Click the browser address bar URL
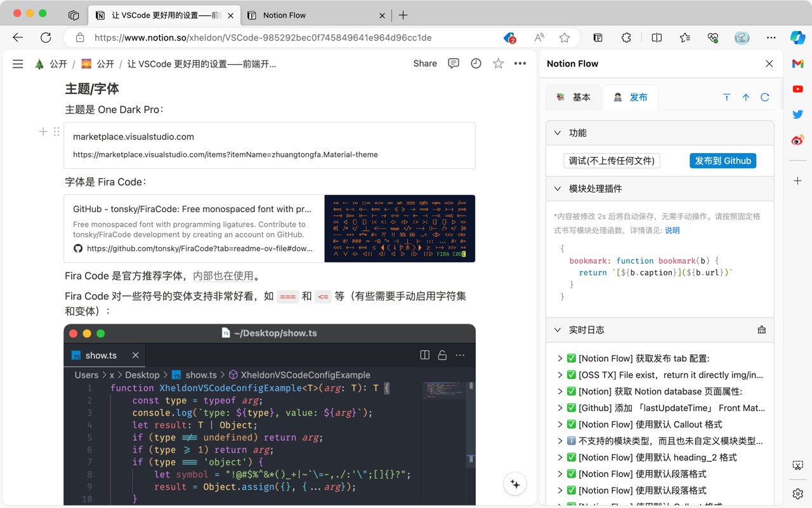 [x=263, y=37]
